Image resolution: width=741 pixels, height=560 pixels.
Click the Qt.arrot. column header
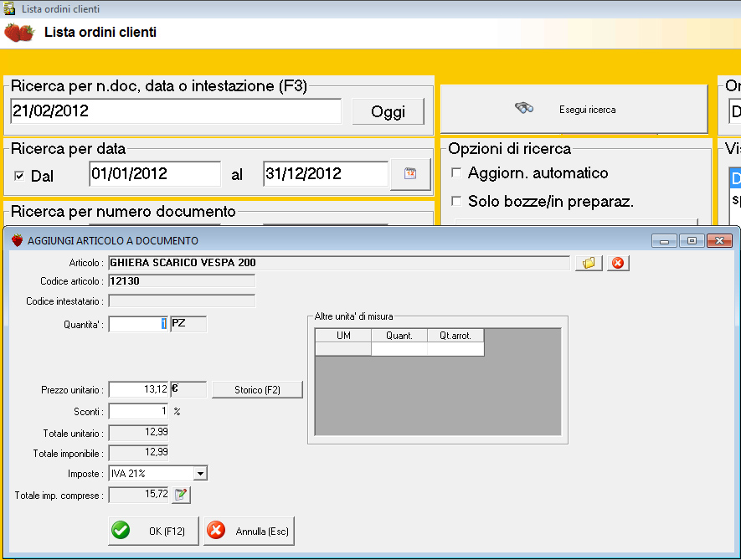(x=455, y=336)
